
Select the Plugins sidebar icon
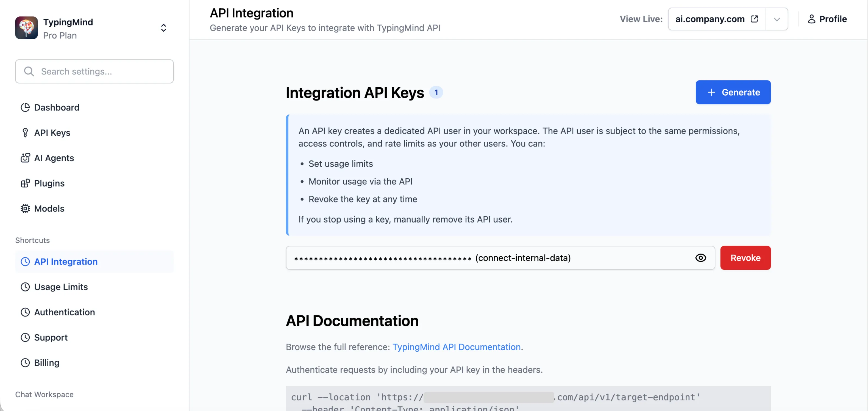(x=25, y=183)
